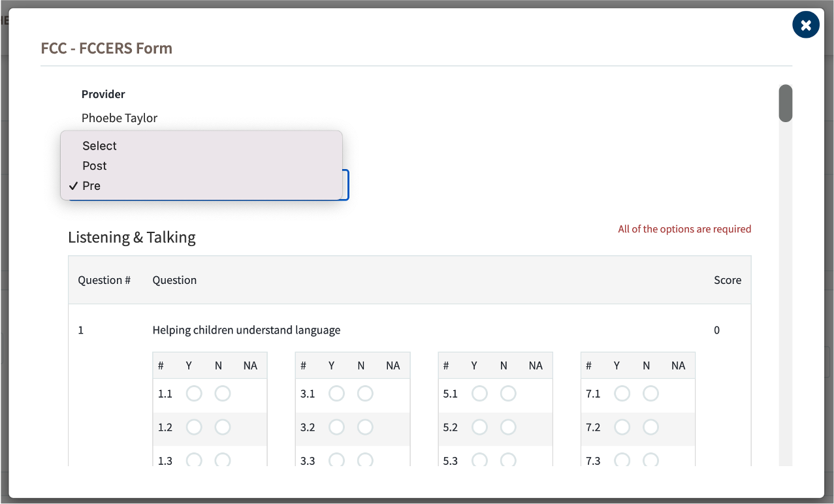Click the form's vertical scrollbar thumb
The image size is (834, 504).
(786, 103)
